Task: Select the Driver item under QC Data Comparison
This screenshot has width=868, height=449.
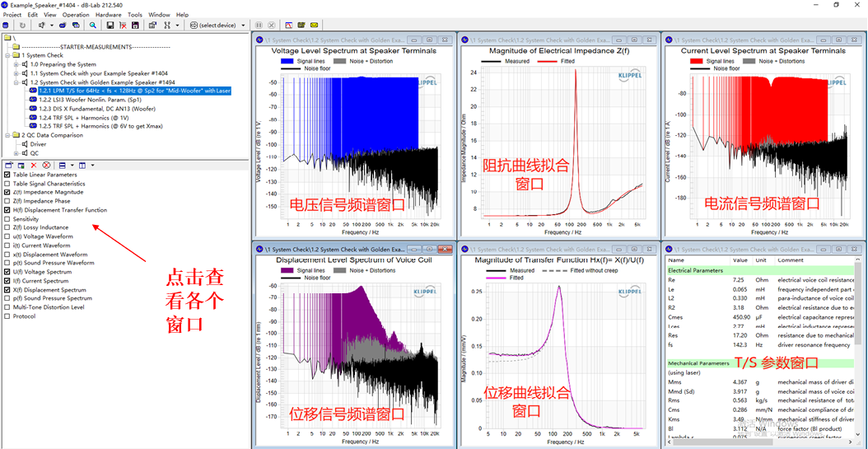Action: (x=38, y=144)
